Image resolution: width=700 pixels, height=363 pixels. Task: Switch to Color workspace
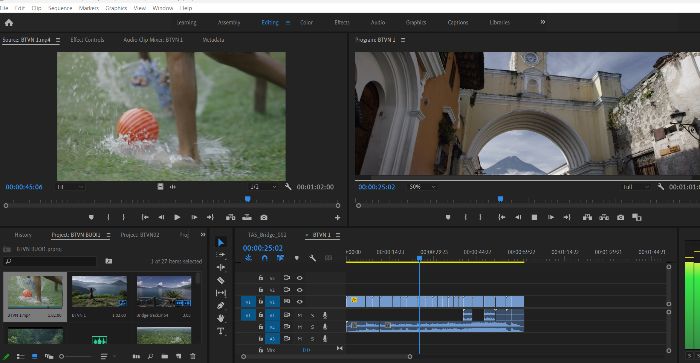pyautogui.click(x=306, y=22)
